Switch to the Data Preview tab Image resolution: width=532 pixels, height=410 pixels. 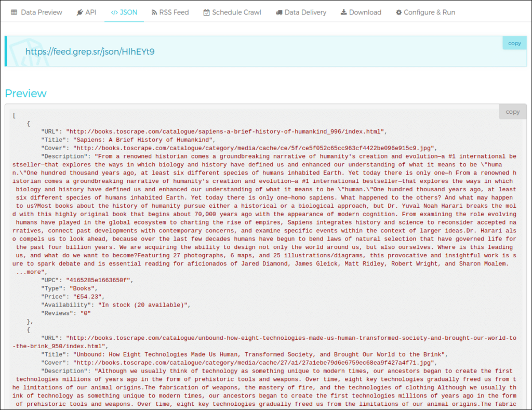(37, 12)
